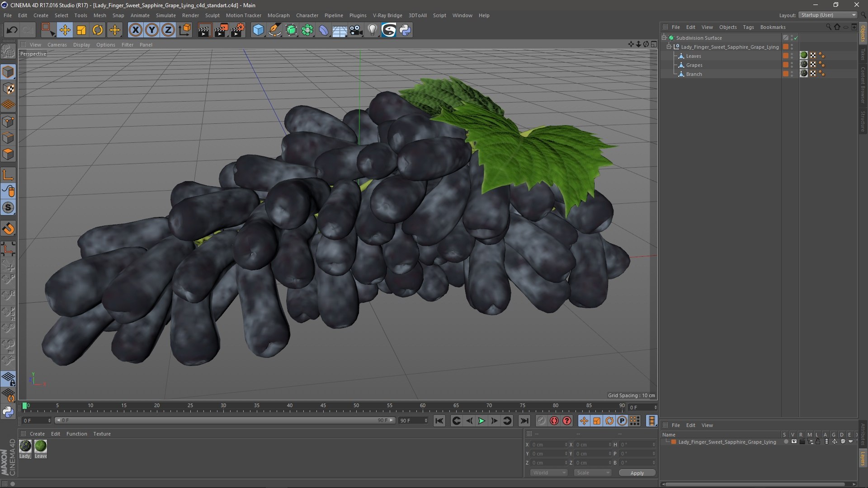This screenshot has width=868, height=488.
Task: Click the end frame 90 F field
Action: coord(413,421)
